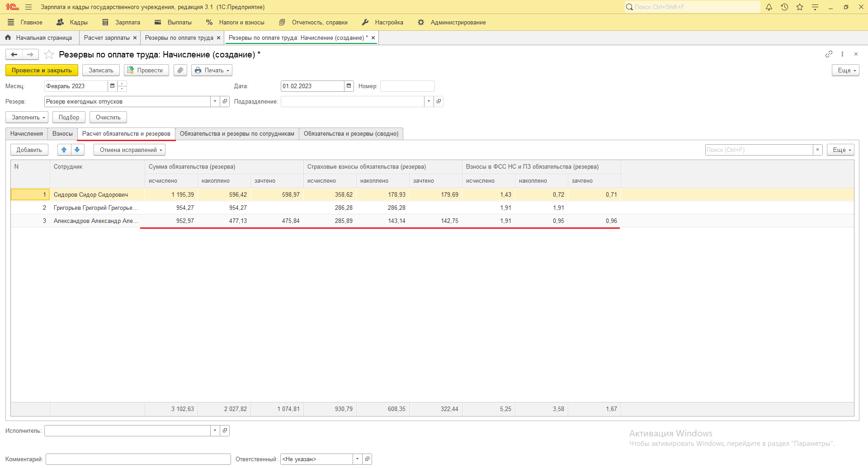Expand the Исполнитель dropdown list
This screenshot has height=468, width=868.
pos(215,430)
